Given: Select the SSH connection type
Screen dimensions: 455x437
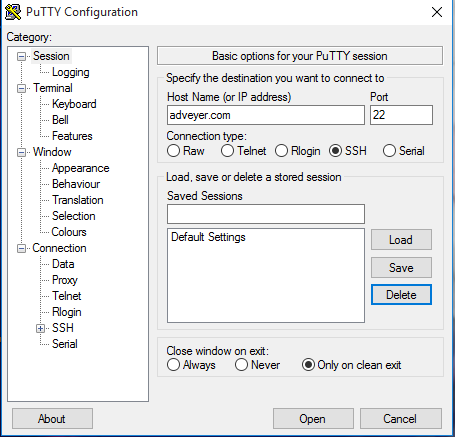Looking at the screenshot, I should [x=335, y=151].
